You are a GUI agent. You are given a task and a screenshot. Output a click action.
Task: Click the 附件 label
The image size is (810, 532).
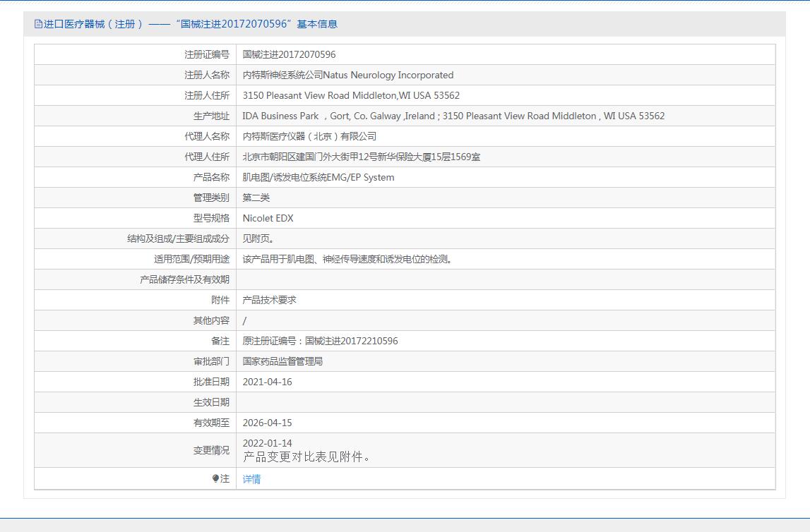click(x=220, y=300)
